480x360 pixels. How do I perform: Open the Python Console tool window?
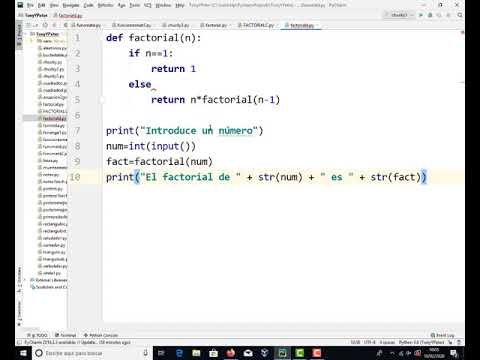click(x=101, y=335)
